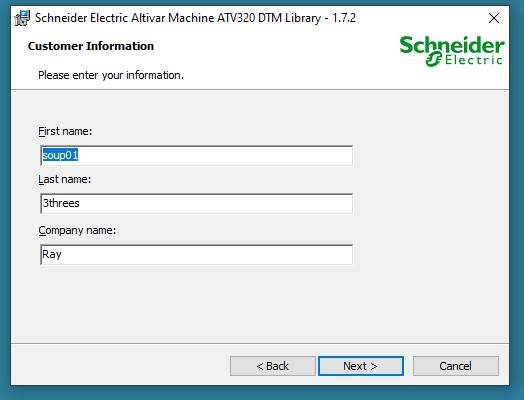Viewport: 524px width, 400px height.
Task: Click the Schneider Electric logo
Action: pos(452,51)
